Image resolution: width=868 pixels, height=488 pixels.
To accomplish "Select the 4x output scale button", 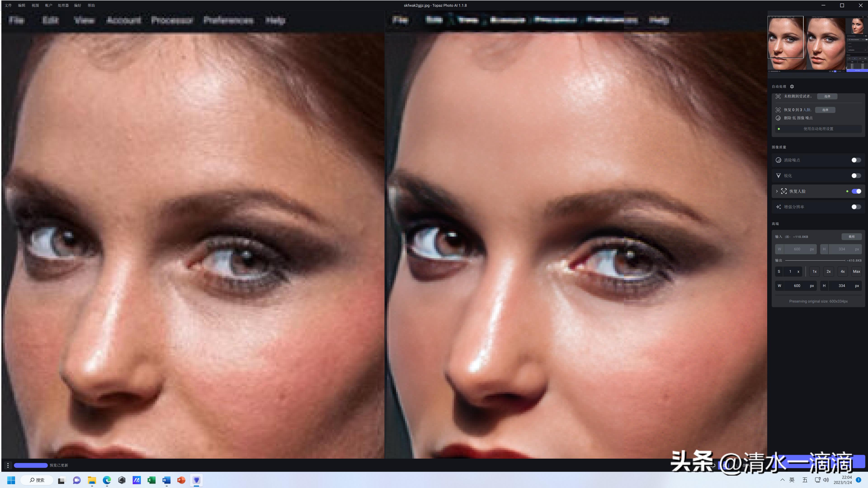I will point(842,271).
